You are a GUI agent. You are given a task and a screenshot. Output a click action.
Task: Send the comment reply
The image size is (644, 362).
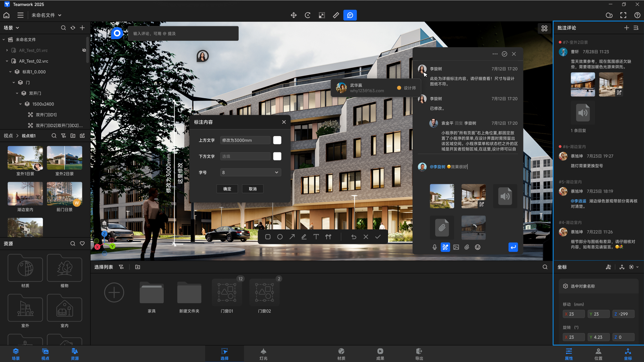tap(513, 247)
